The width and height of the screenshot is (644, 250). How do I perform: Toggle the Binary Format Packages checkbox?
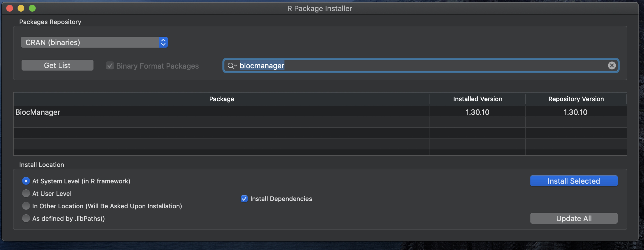[x=110, y=66]
